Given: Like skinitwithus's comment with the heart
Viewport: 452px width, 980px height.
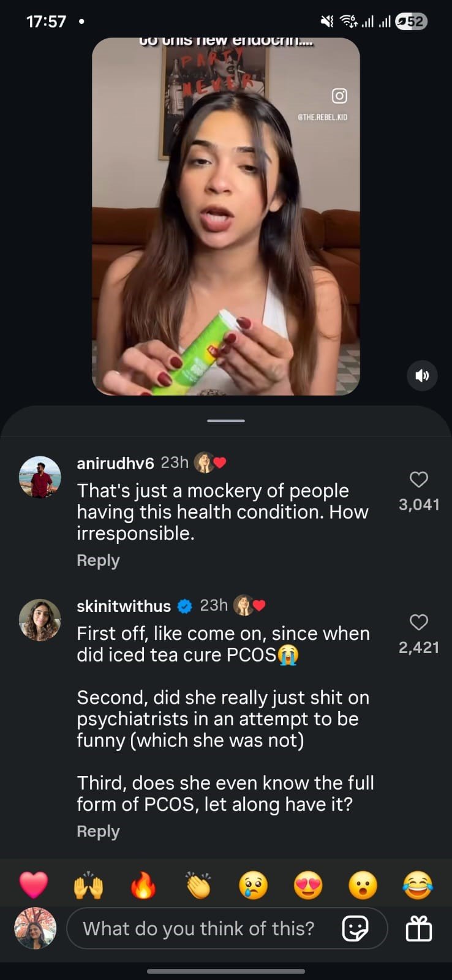Looking at the screenshot, I should 419,622.
